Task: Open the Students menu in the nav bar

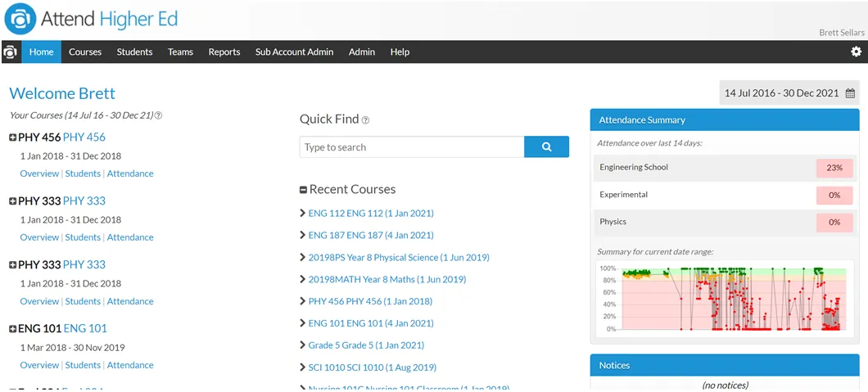Action: point(134,52)
